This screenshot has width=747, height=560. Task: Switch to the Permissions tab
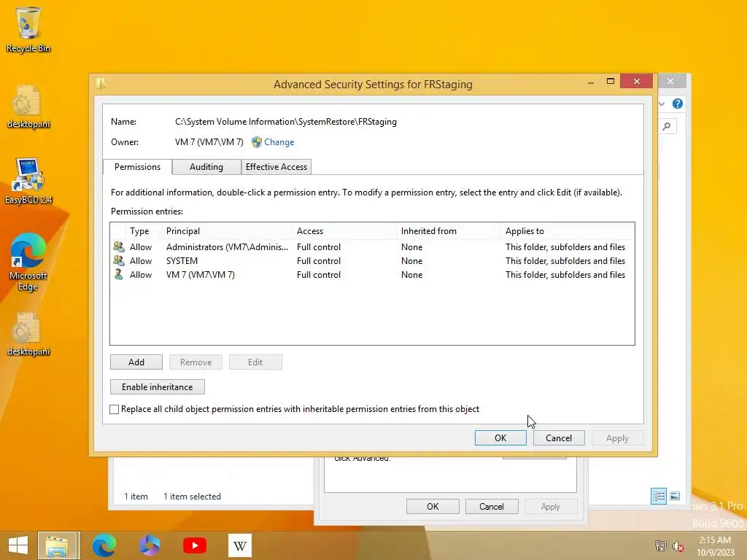tap(137, 167)
